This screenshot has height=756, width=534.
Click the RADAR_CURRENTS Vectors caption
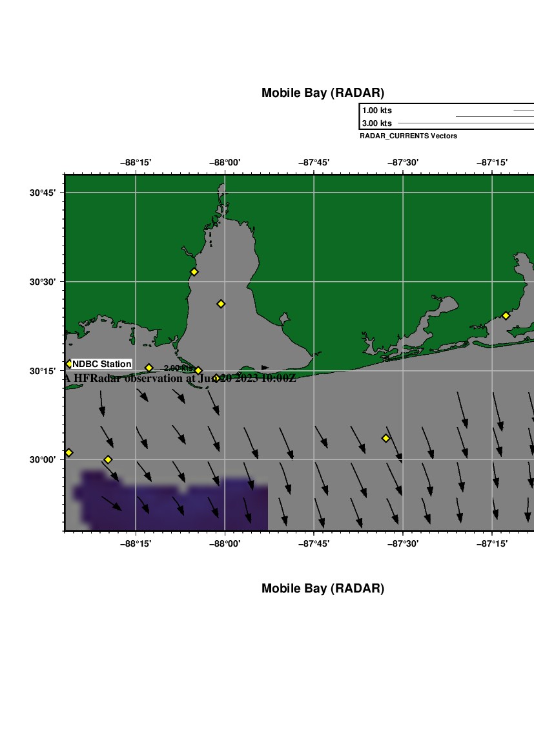(408, 136)
